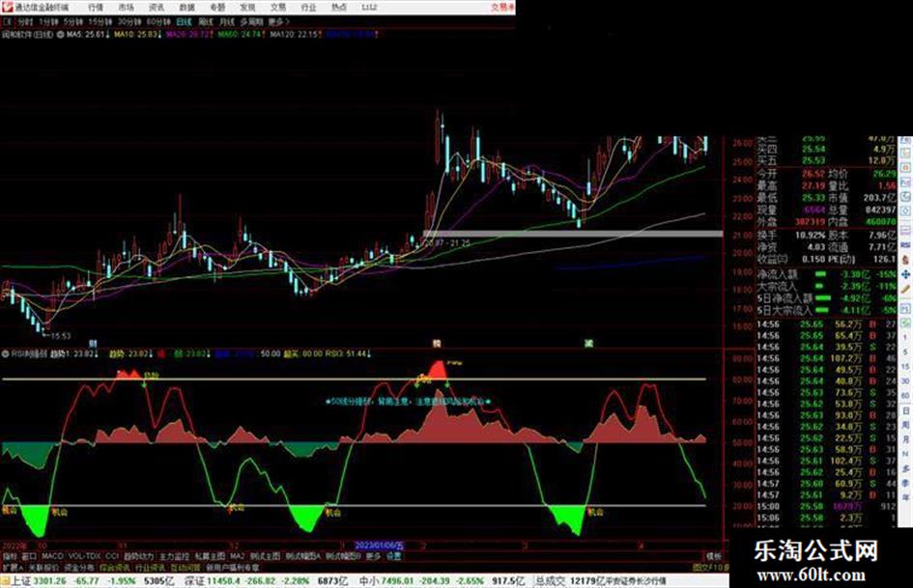Select the VOL-TDX indicator tab
Image resolution: width=913 pixels, height=588 pixels.
coord(84,556)
